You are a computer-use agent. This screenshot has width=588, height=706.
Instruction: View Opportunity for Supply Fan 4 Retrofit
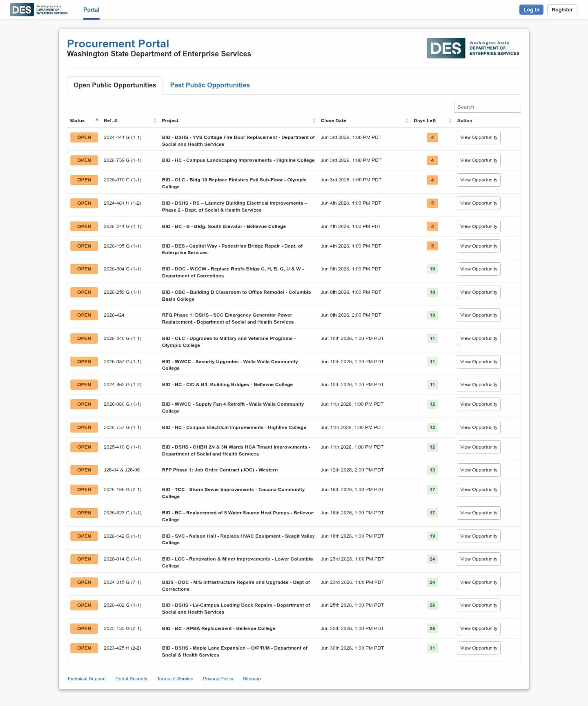click(x=479, y=404)
